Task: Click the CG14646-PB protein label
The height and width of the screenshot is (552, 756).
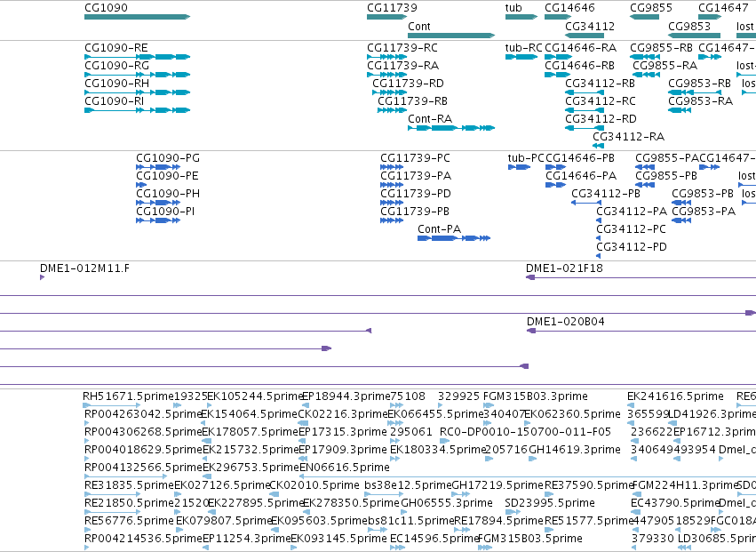Action: click(x=580, y=158)
